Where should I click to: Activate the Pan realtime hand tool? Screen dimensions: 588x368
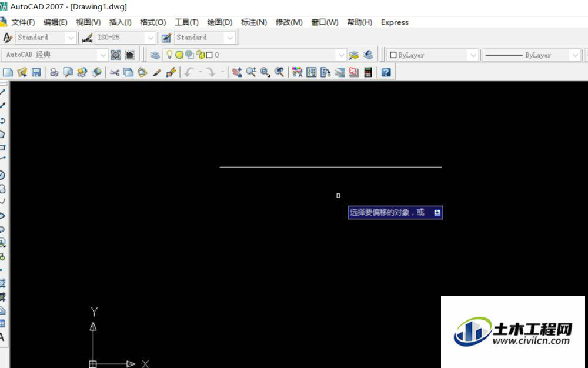(x=236, y=72)
